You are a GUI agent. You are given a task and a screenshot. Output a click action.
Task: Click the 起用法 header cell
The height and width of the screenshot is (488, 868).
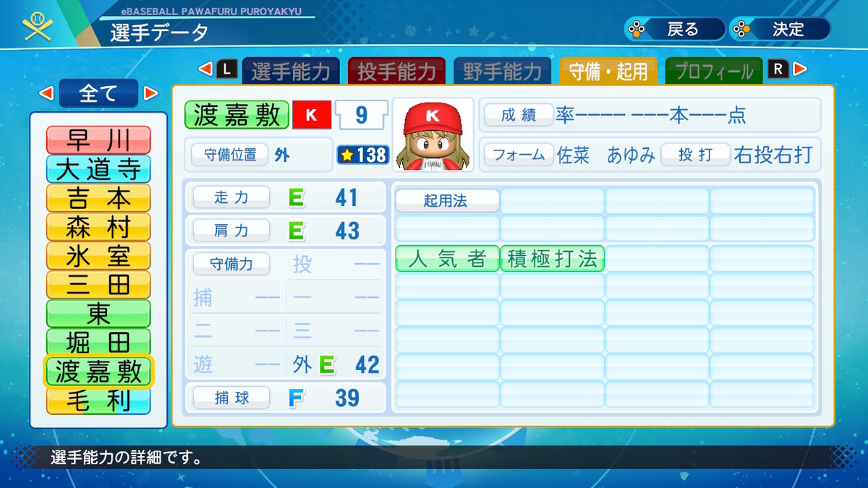(x=447, y=201)
